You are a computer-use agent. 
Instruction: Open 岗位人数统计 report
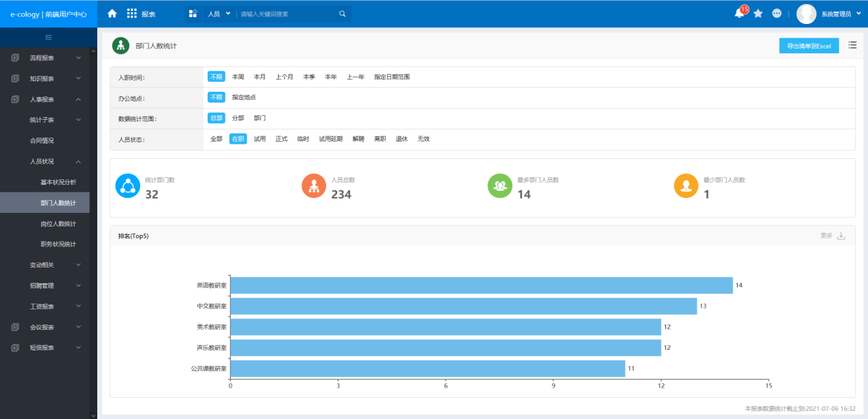(58, 224)
